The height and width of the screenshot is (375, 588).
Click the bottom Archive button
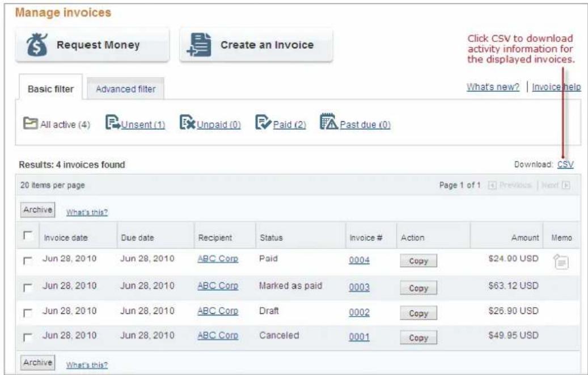click(x=37, y=363)
